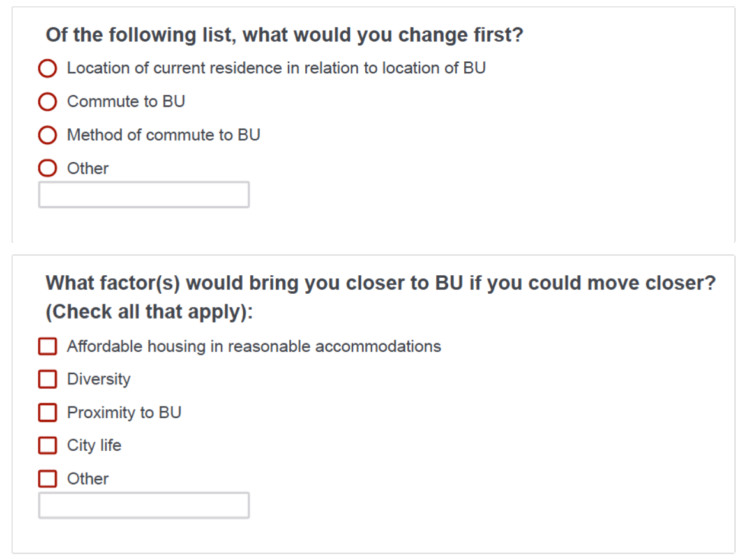
Task: Click 'Affordable housing' label text
Action: (x=253, y=346)
